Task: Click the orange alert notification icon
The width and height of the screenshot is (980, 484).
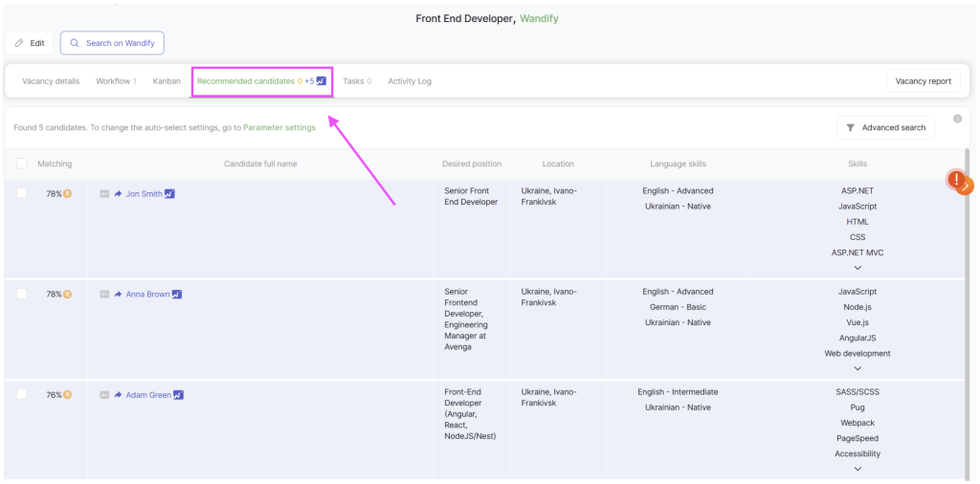Action: [x=956, y=180]
